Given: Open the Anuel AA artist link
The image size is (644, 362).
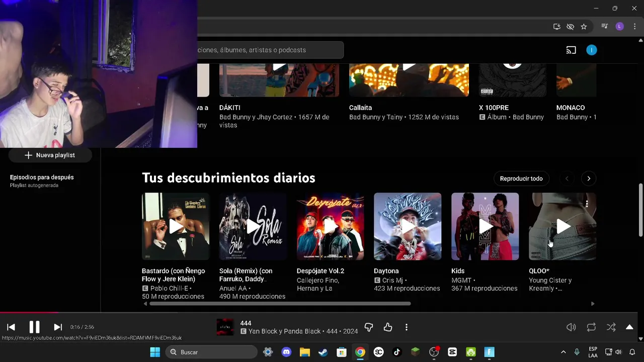Looking at the screenshot, I should click(x=233, y=288).
